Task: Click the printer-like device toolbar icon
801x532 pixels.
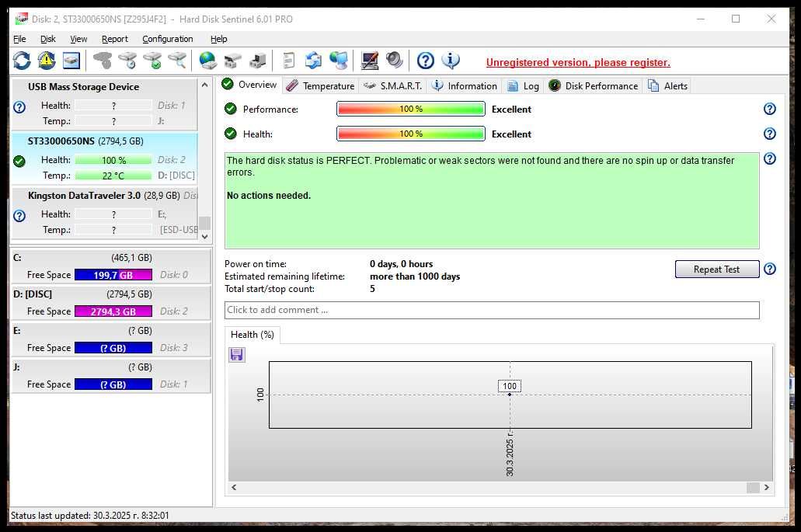Action: [x=232, y=61]
